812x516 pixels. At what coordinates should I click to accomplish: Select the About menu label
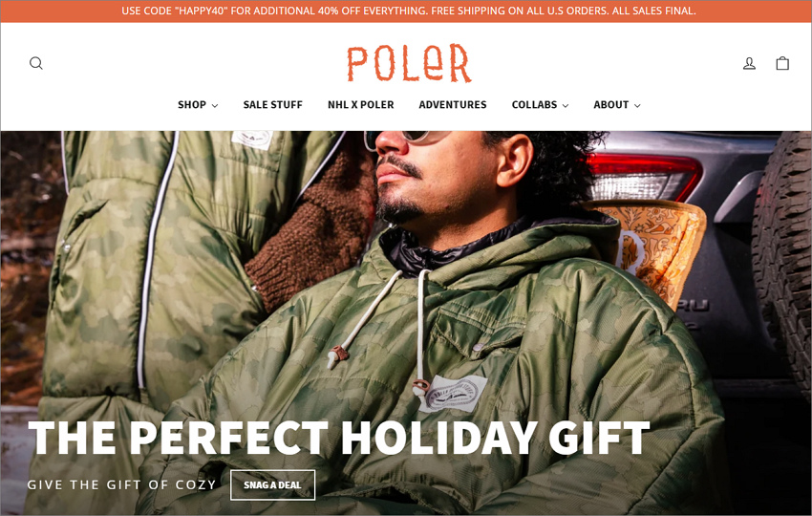point(610,105)
